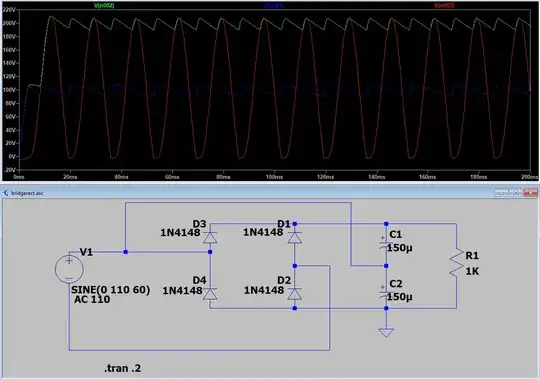540x380 pixels.
Task: Click the 100ms time axis label
Action: point(274,177)
